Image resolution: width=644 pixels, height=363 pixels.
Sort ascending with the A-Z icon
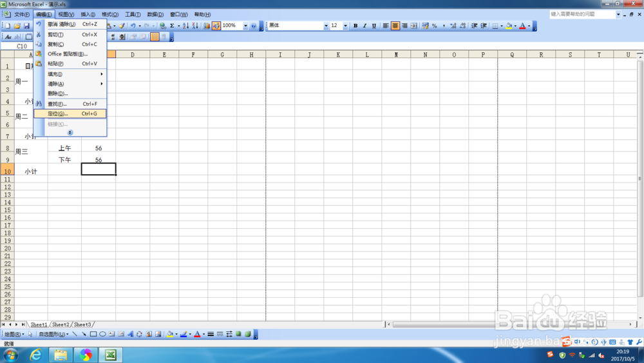(x=185, y=26)
